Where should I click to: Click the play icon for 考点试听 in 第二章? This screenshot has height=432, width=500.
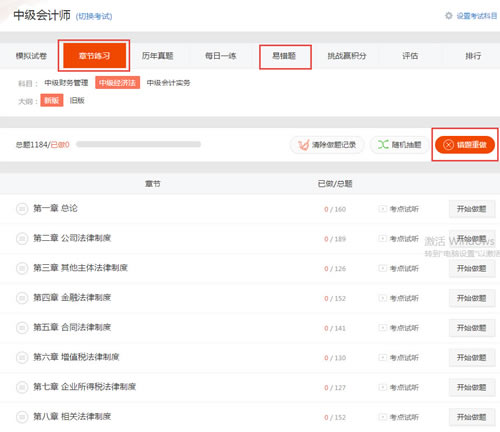383,239
